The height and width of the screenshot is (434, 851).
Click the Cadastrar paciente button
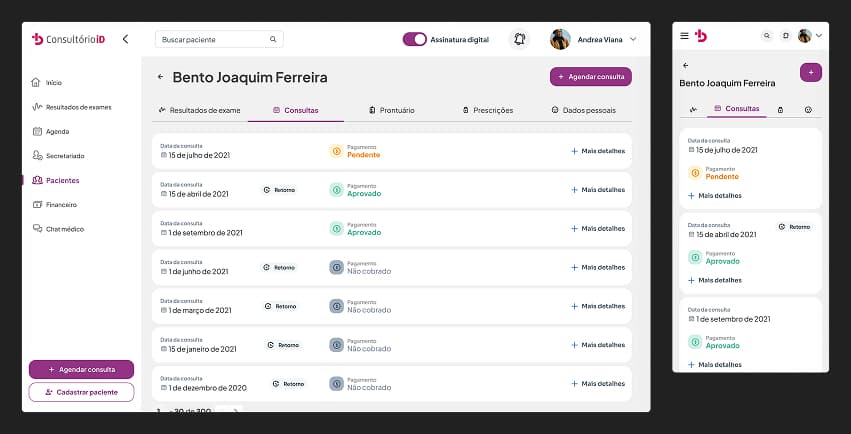click(81, 392)
